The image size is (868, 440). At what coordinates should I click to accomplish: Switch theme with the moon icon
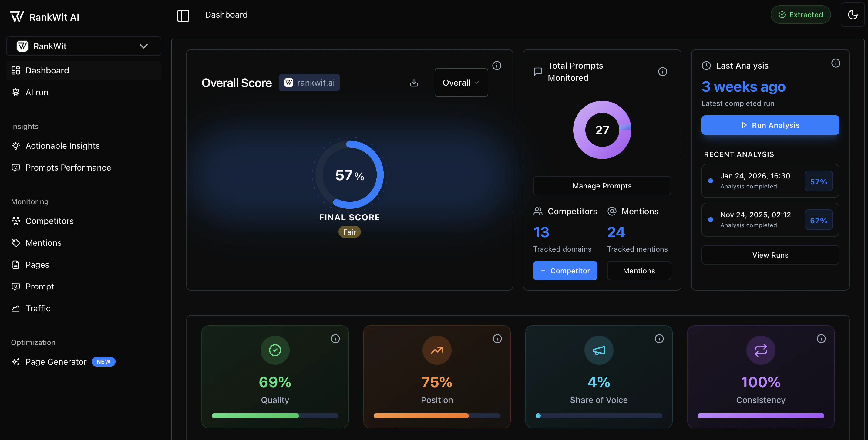coord(853,15)
